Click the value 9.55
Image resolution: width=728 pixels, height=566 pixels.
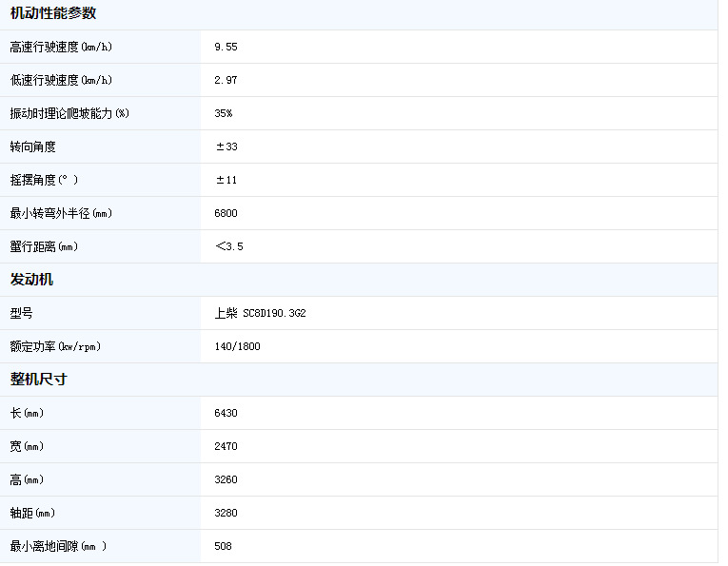(226, 47)
